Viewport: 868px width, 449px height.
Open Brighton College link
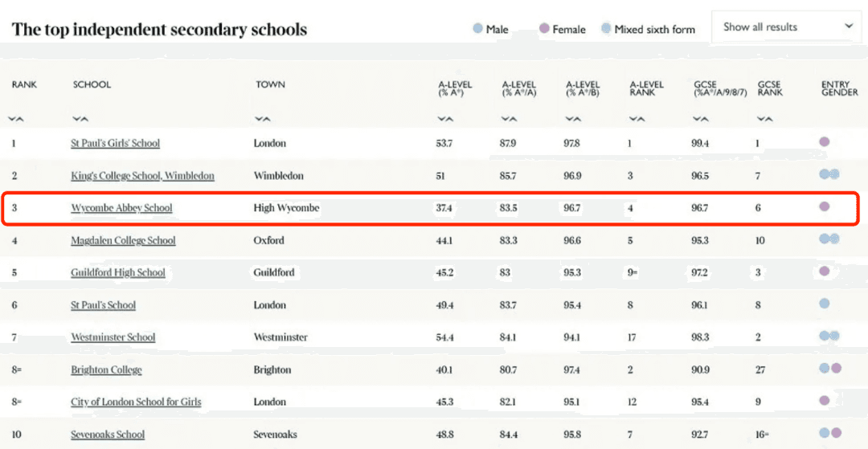click(x=106, y=370)
